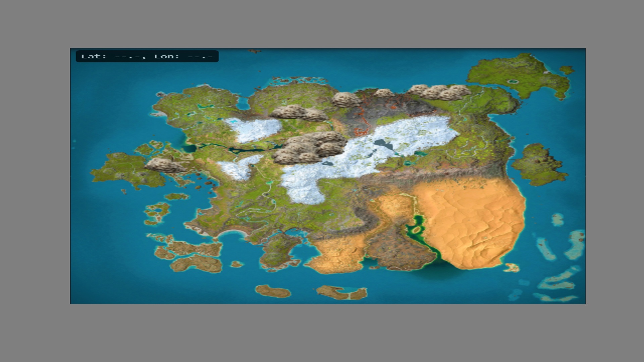The width and height of the screenshot is (644, 362).
Task: Select the right rock of the northwest rock pair
Action: [315, 115]
